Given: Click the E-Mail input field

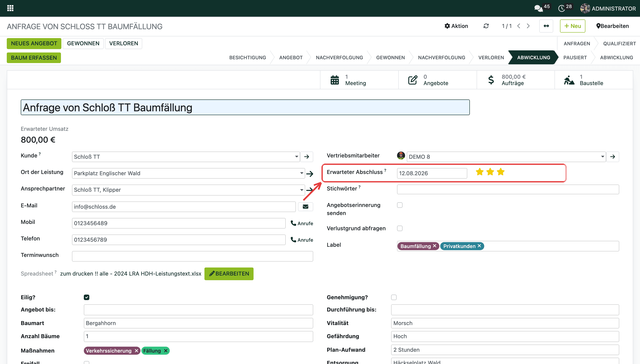Looking at the screenshot, I should pyautogui.click(x=184, y=207).
